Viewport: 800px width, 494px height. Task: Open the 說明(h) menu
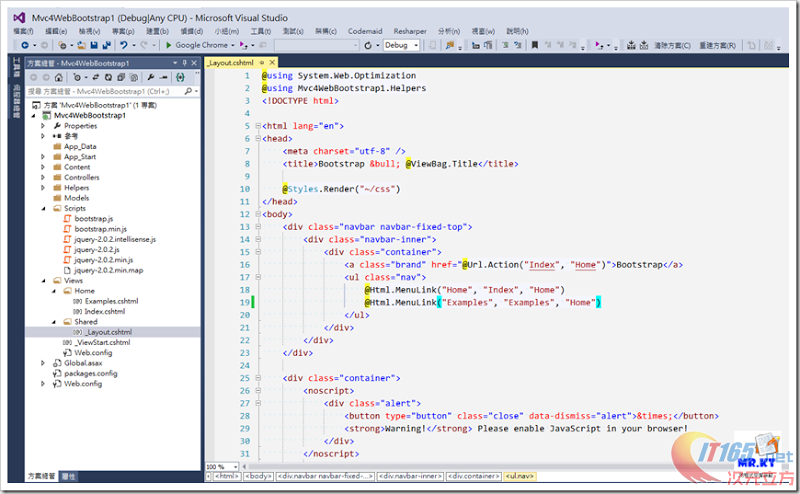click(517, 31)
